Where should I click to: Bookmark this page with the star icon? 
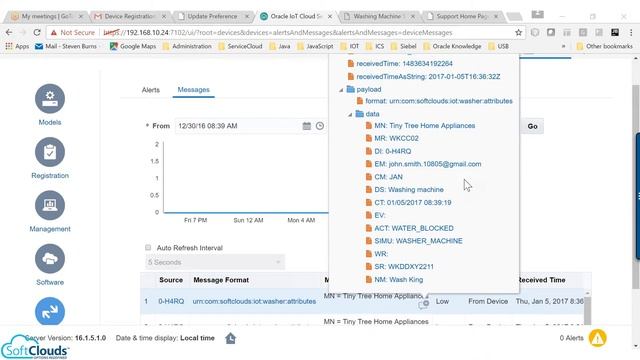coord(518,32)
